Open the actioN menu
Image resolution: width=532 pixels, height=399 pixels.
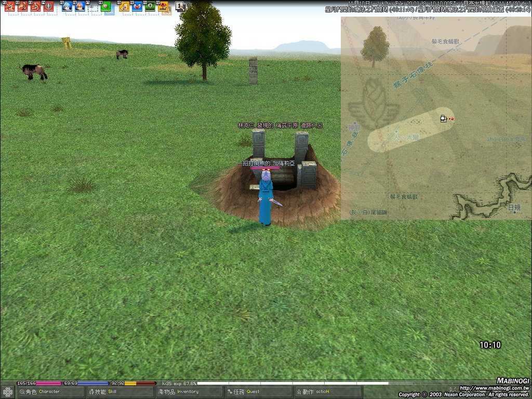(x=328, y=392)
